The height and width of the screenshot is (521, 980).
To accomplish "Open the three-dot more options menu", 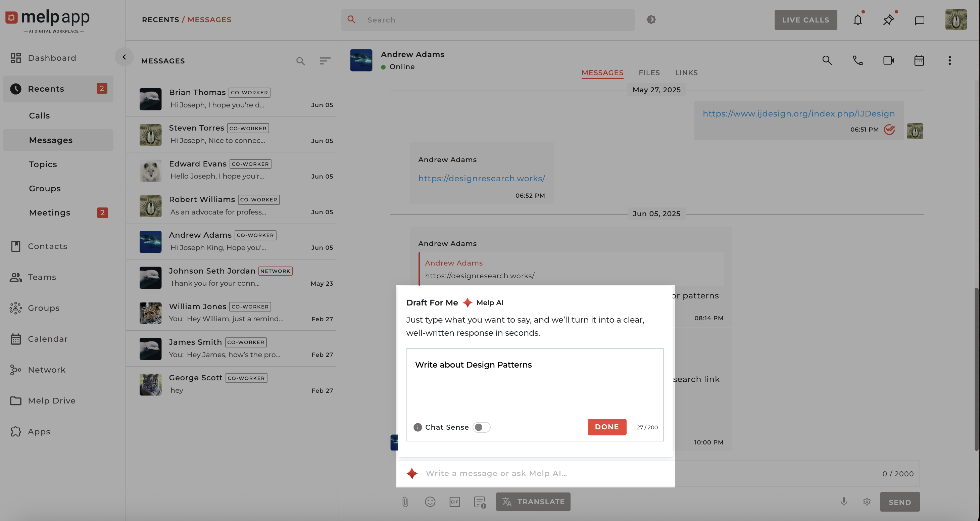I will (x=949, y=60).
